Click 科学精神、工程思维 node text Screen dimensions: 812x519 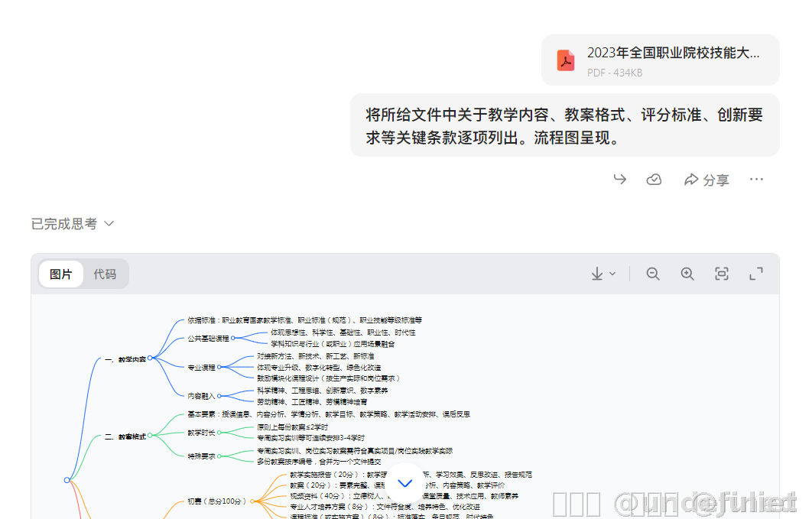click(322, 390)
